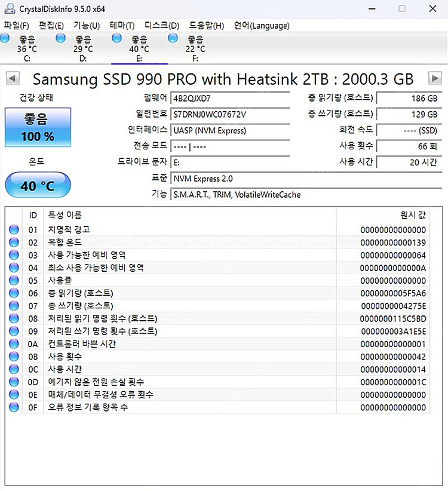Click the ID column header
The image size is (448, 491).
(x=33, y=215)
